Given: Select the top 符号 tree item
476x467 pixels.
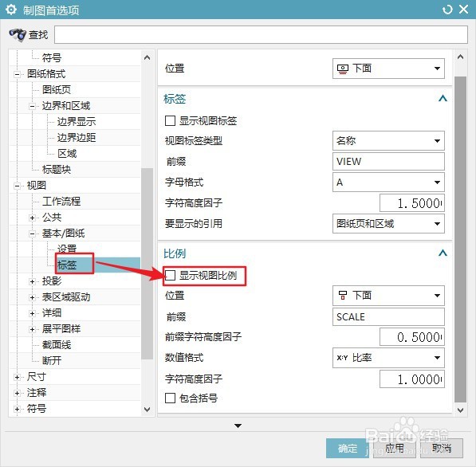Looking at the screenshot, I should point(52,57).
